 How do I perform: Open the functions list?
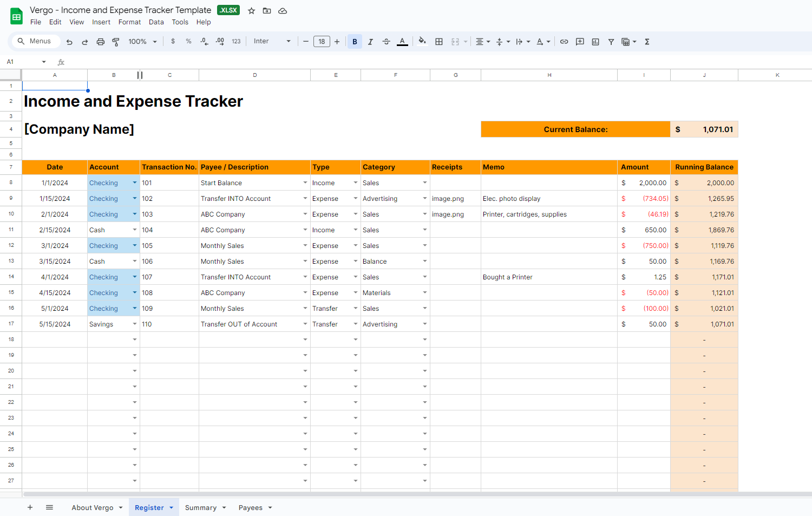point(647,41)
